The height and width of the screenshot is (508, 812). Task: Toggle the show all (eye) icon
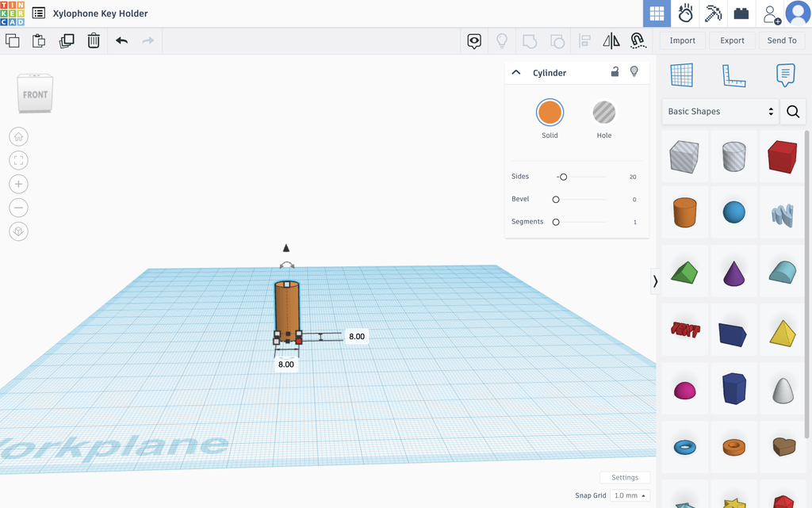(x=474, y=41)
